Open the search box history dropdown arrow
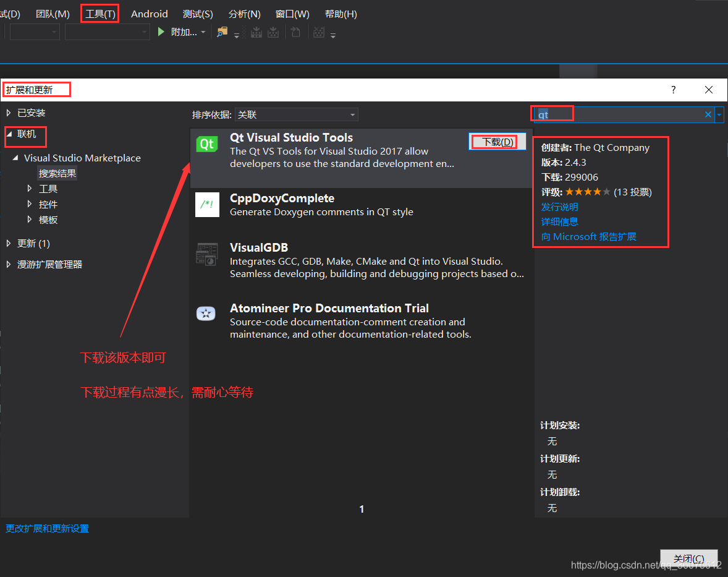The width and height of the screenshot is (728, 577). click(719, 114)
